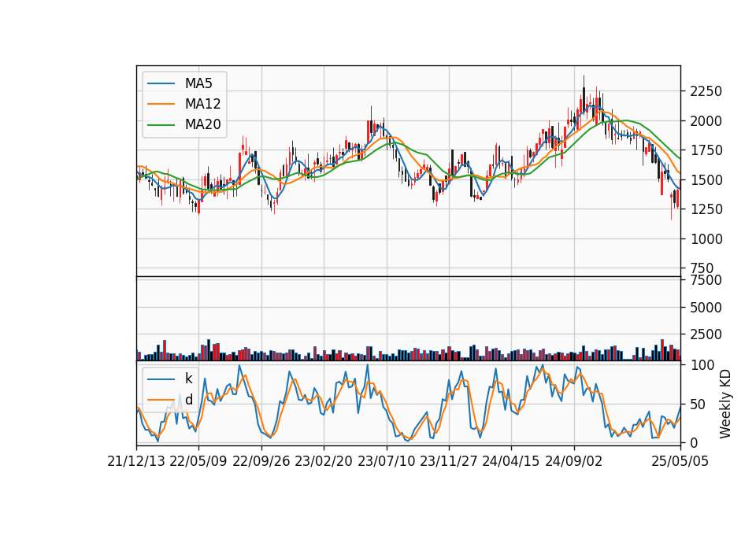756x543 pixels.
Task: Click the 25/05/05 date label
Action: 680,462
